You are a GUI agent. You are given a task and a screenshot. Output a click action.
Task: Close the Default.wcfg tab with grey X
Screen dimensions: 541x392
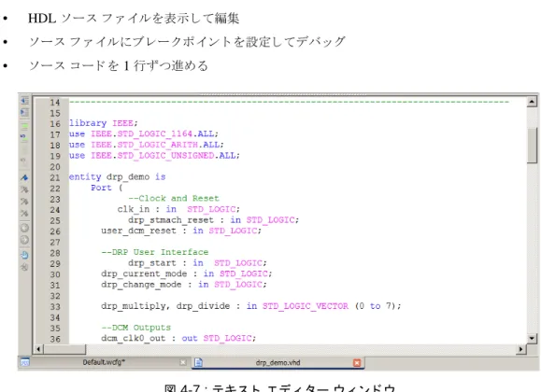[x=183, y=362]
